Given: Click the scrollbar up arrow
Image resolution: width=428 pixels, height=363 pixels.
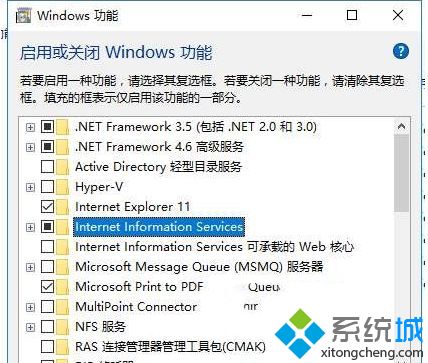Looking at the screenshot, I should 401,127.
